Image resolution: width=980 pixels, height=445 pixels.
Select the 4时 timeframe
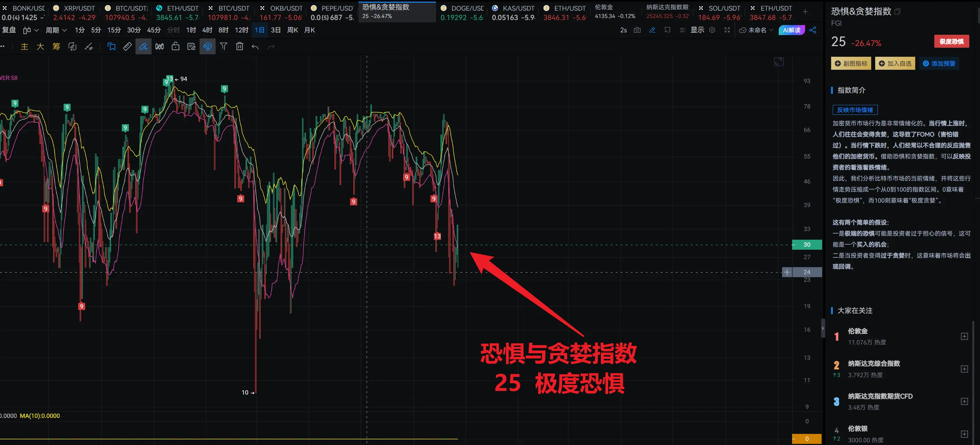pyautogui.click(x=207, y=30)
